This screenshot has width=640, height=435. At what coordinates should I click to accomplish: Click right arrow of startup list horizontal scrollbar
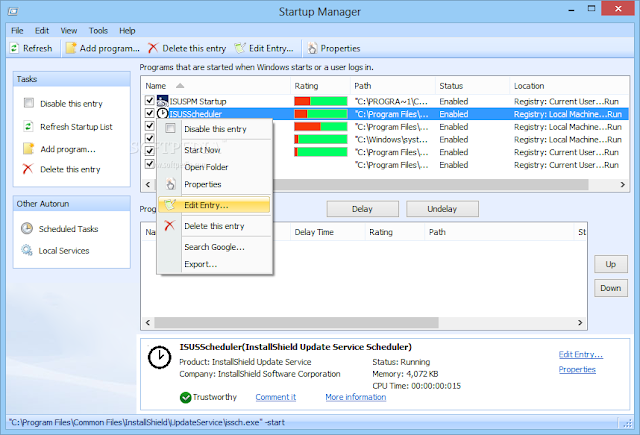tap(622, 184)
